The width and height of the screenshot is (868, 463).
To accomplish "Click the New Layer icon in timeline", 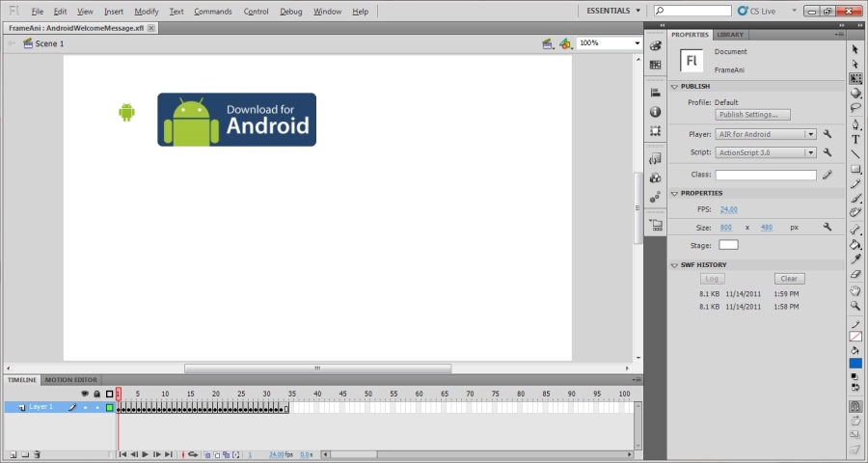I will (x=13, y=454).
